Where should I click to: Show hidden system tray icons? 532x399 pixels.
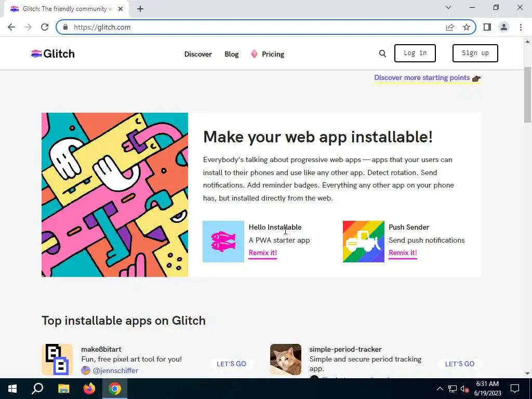coord(440,389)
